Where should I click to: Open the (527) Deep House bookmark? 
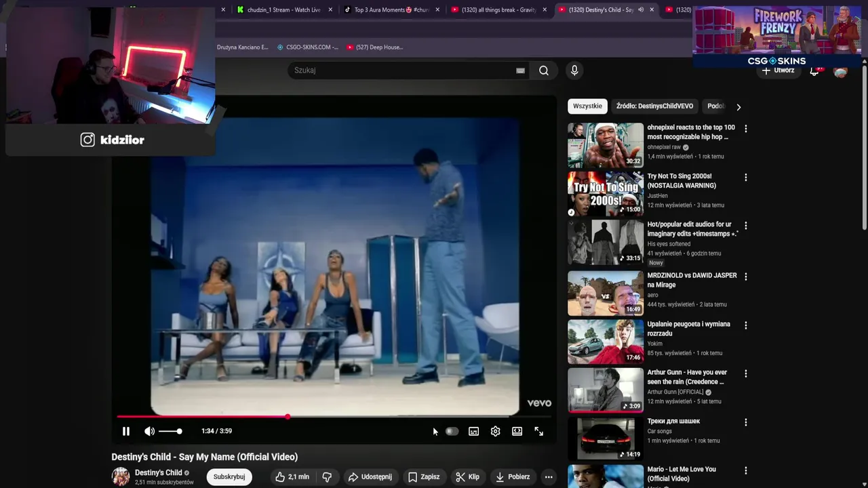[374, 47]
